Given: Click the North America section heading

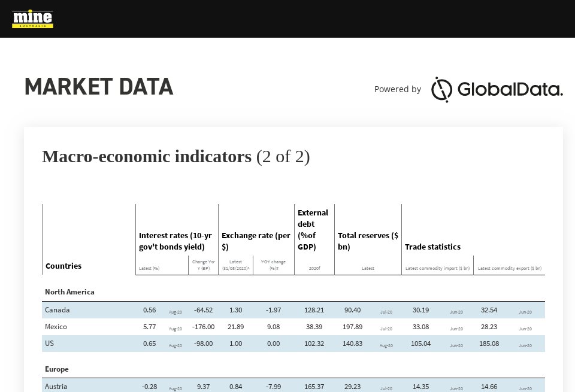Looking at the screenshot, I should [x=69, y=292].
